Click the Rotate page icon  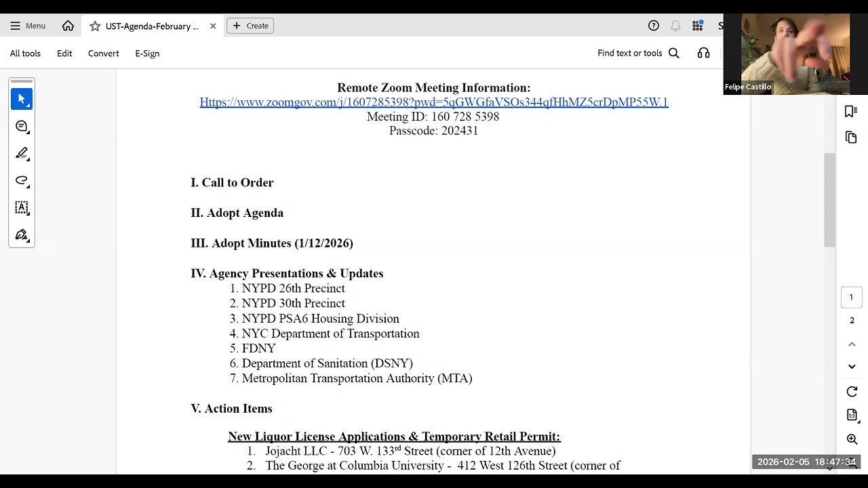(x=852, y=392)
